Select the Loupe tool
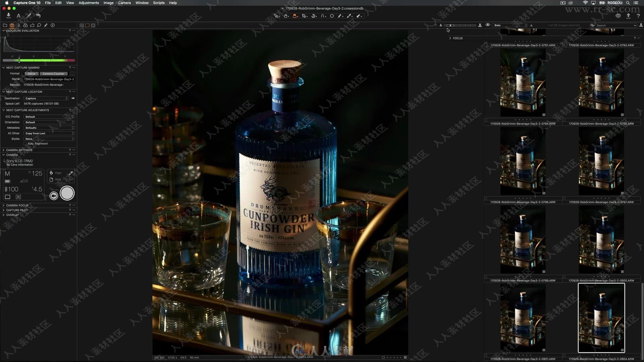The height and width of the screenshot is (362, 644). pyautogui.click(x=295, y=16)
